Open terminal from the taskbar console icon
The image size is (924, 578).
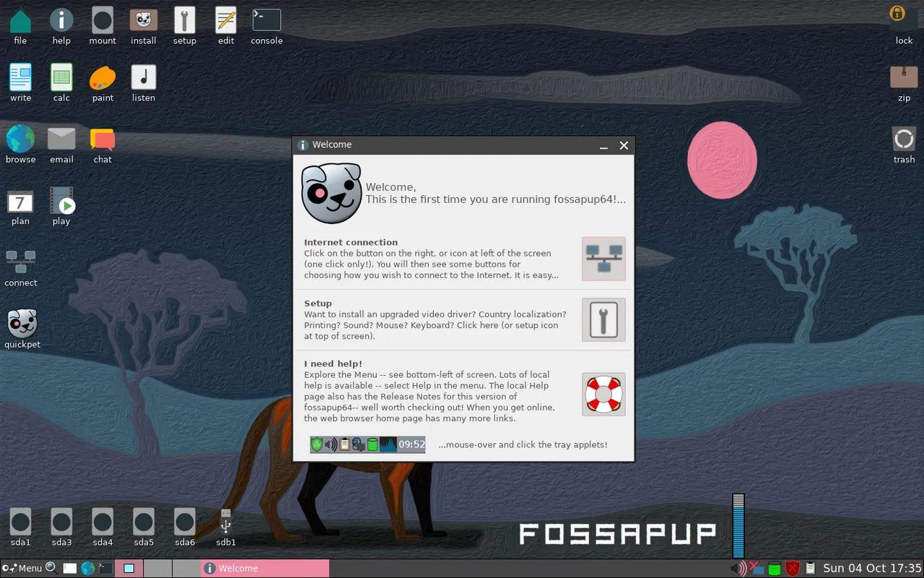click(x=105, y=568)
